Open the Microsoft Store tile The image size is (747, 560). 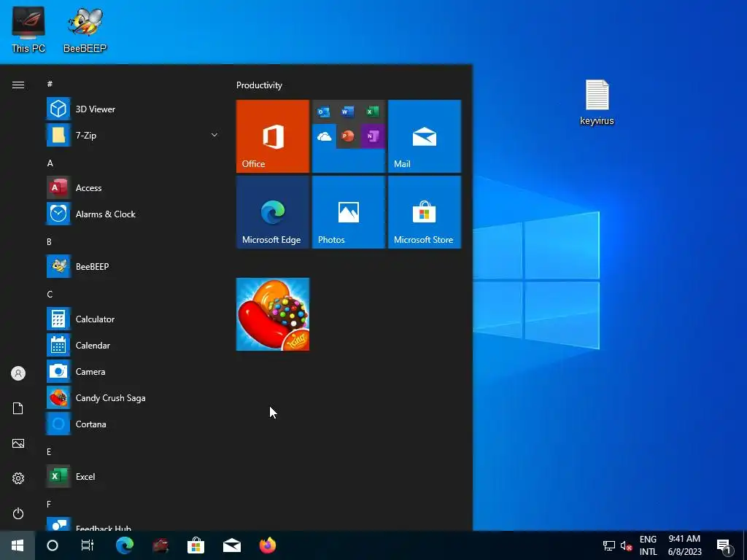(425, 212)
